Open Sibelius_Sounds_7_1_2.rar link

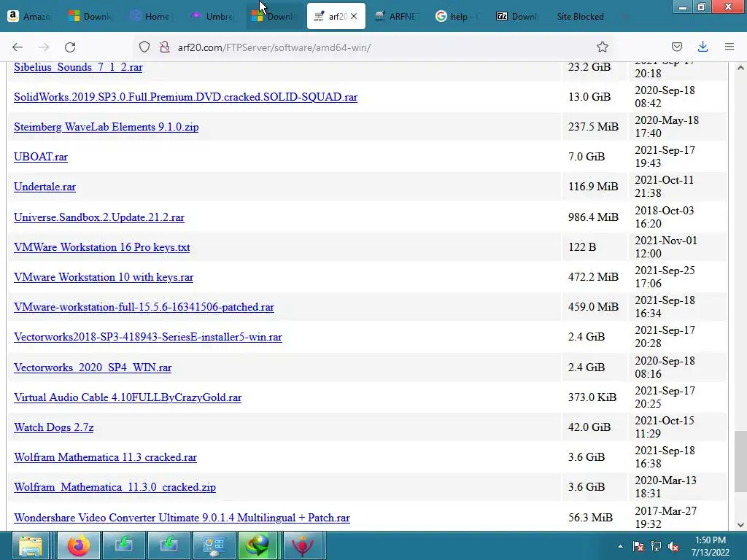click(78, 67)
